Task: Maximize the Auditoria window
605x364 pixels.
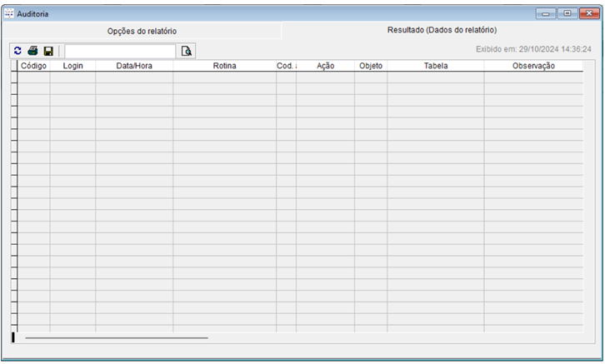Action: pos(567,13)
